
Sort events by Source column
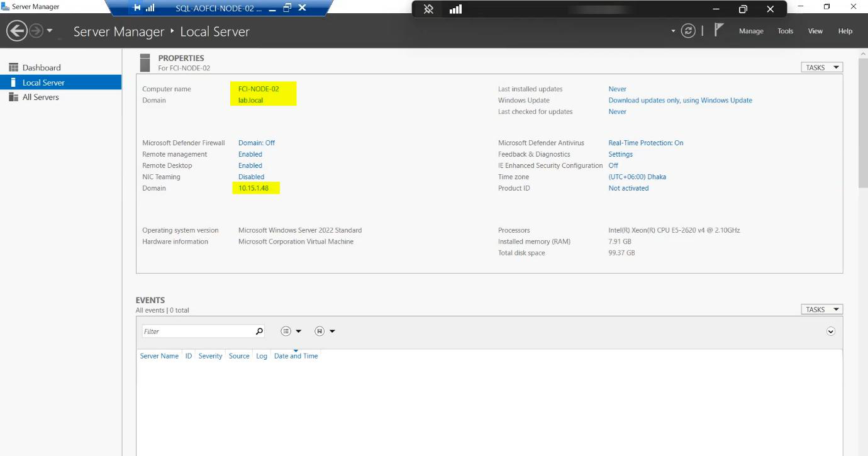pos(239,356)
